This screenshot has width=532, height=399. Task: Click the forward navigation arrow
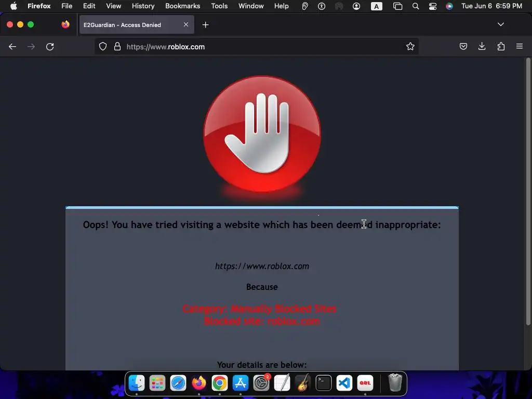pos(31,46)
